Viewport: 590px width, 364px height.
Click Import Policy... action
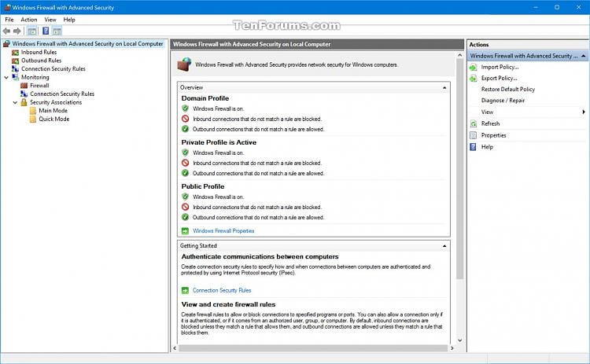[500, 67]
